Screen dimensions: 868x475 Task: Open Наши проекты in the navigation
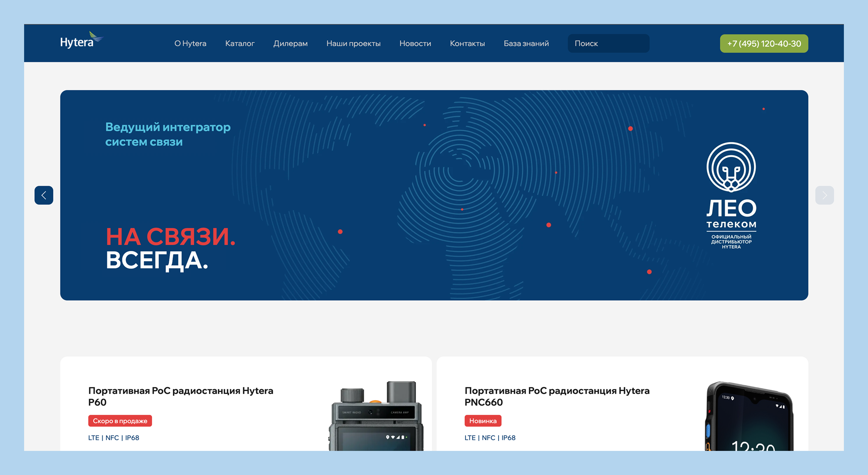(354, 44)
